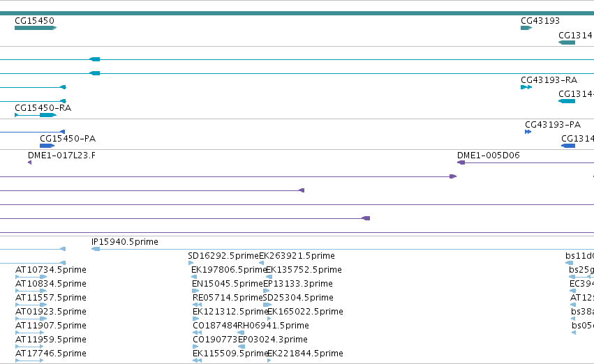594x364 pixels.
Task: Click the arrow glyph under AT17746.5prime
Action: coord(29,361)
